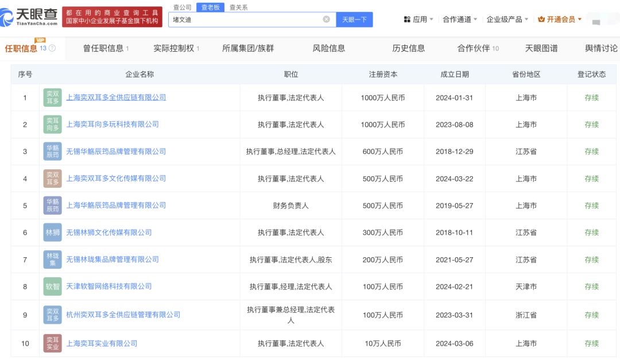The width and height of the screenshot is (620, 364).
Task: Click the 无锡林珑集 company logo badge
Action: coord(52,260)
